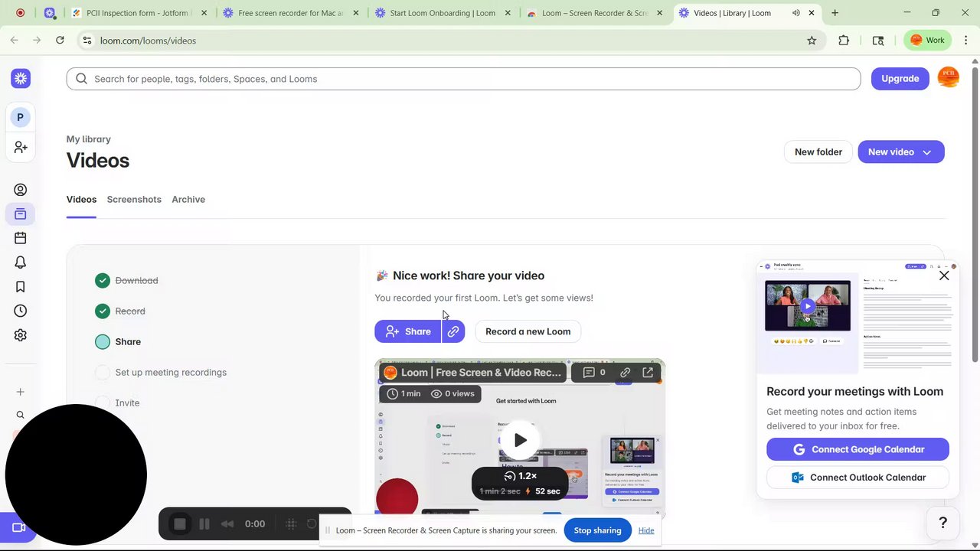Viewport: 980px width, 551px height.
Task: Click the camera icon at bottom left
Action: click(x=18, y=527)
